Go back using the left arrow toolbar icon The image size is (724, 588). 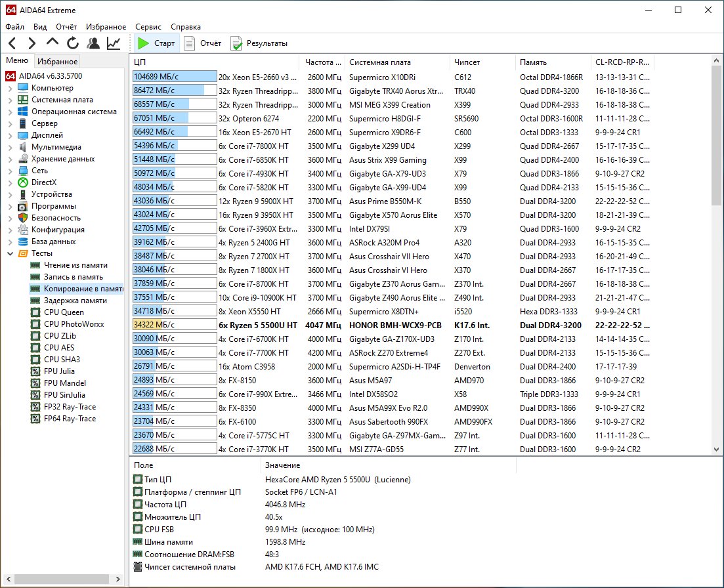click(x=12, y=43)
